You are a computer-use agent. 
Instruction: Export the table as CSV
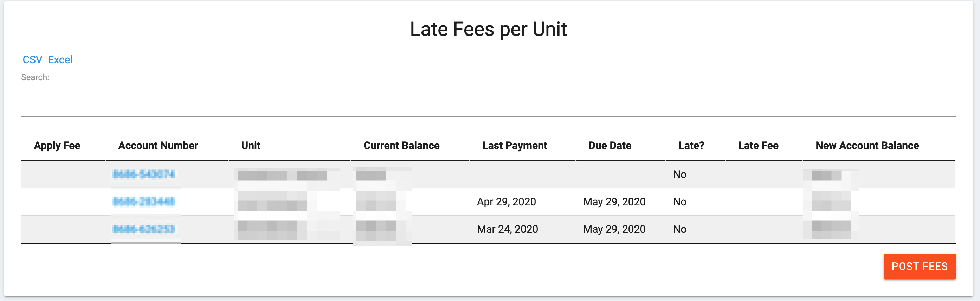tap(32, 59)
